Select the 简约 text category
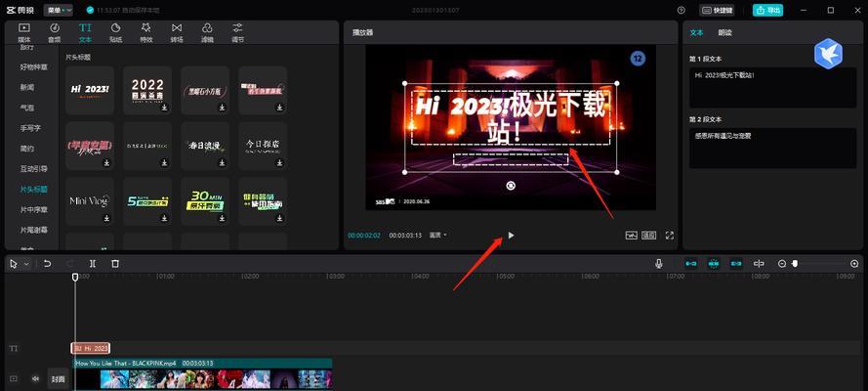 [27, 149]
